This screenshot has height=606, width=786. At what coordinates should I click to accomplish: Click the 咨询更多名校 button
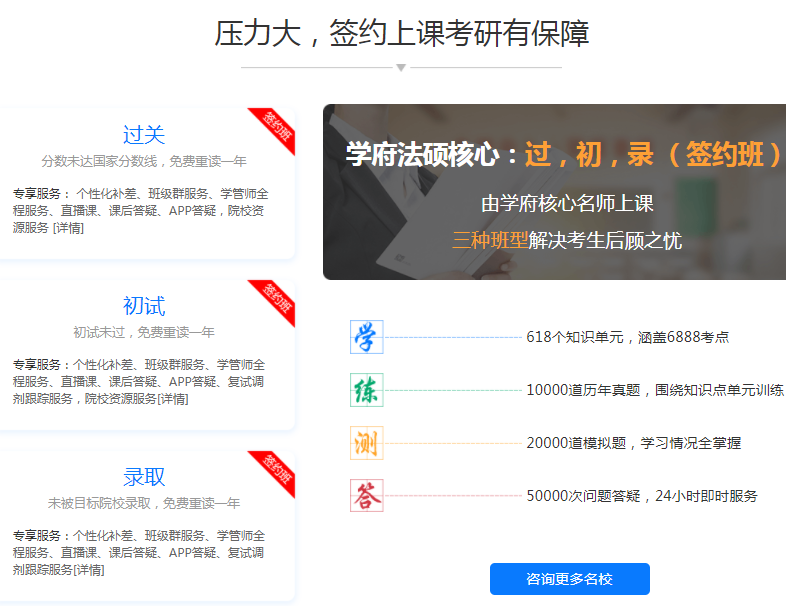pyautogui.click(x=570, y=579)
